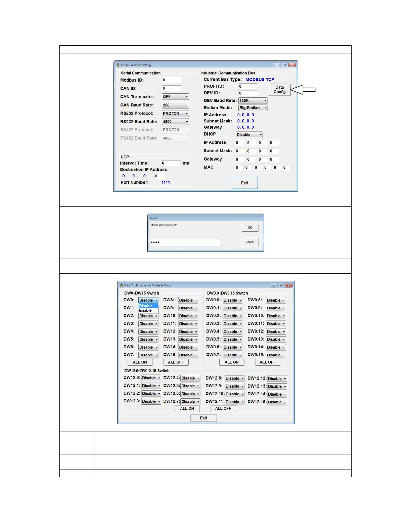Open the Data Config button
This screenshot has width=411, height=532.
point(280,90)
